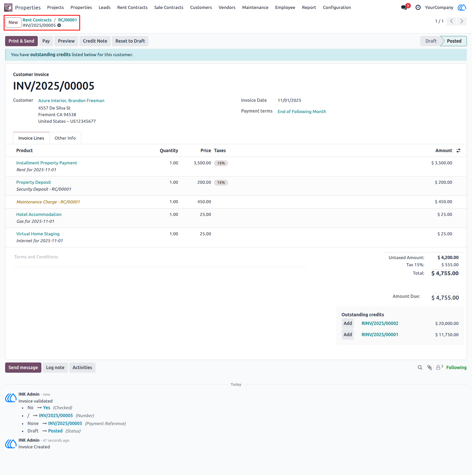This screenshot has width=472, height=476.
Task: Open the Rent Contracts menu
Action: pos(132,7)
